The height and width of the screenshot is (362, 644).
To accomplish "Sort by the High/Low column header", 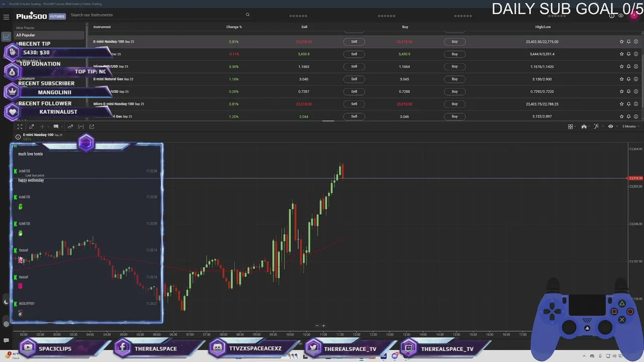I will click(543, 27).
